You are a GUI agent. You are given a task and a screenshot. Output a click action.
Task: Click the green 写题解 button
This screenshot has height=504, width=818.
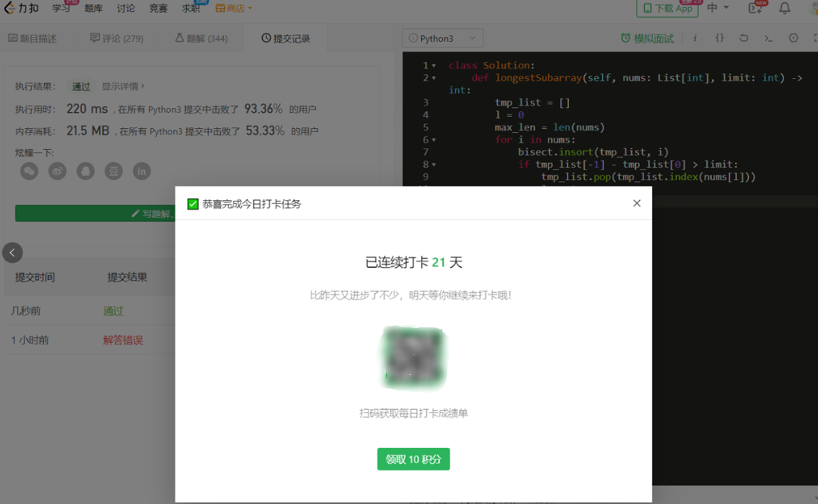(x=95, y=213)
